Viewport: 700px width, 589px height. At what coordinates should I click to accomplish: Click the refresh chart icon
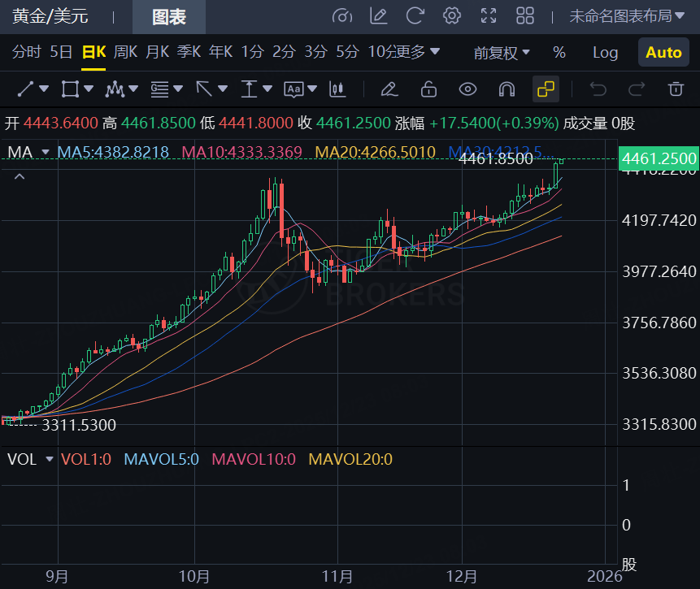[x=415, y=16]
